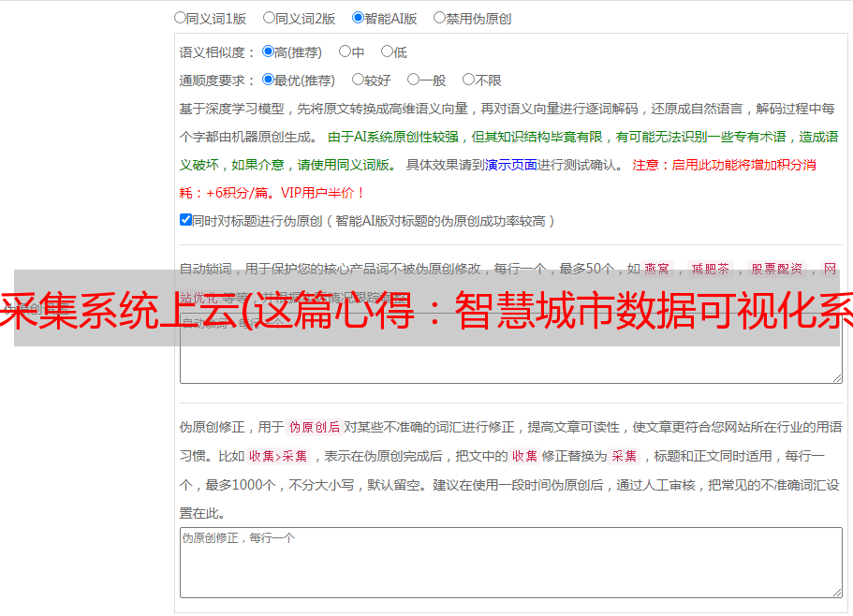
Task: Click the red VIP用户半价 notice text
Action: pyautogui.click(x=322, y=193)
